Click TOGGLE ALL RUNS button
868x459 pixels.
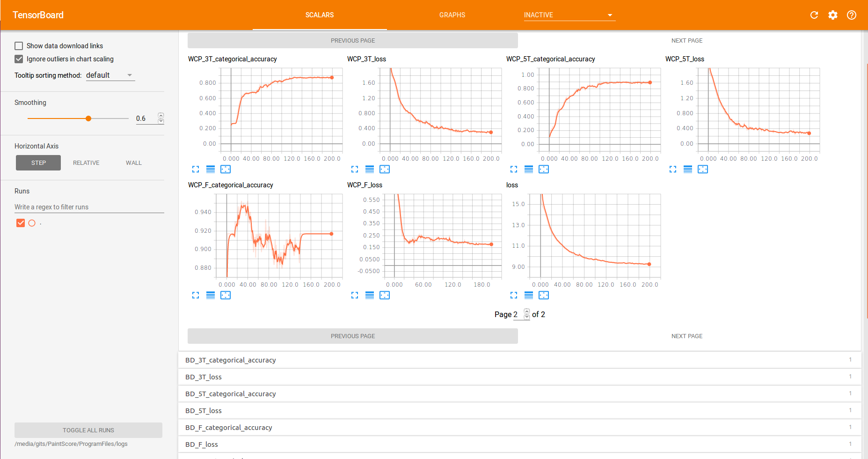tap(88, 430)
